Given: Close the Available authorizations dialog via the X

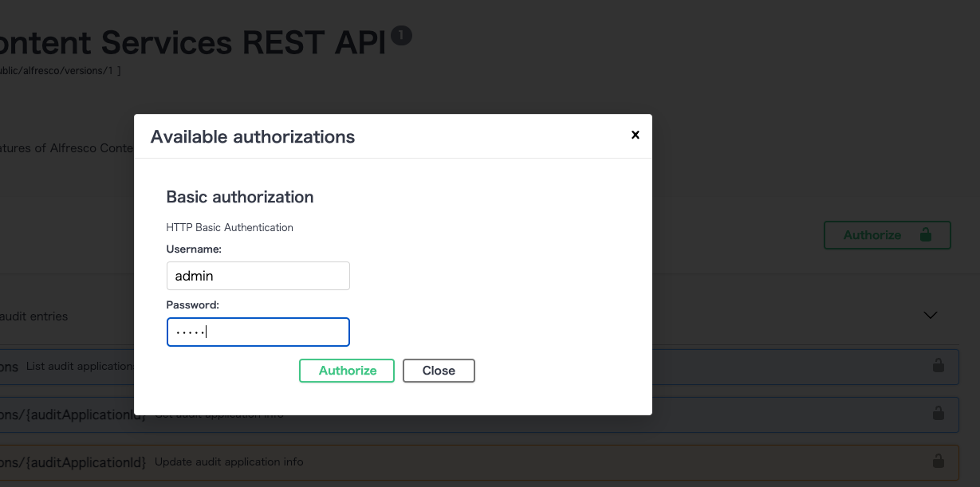Looking at the screenshot, I should click(635, 135).
